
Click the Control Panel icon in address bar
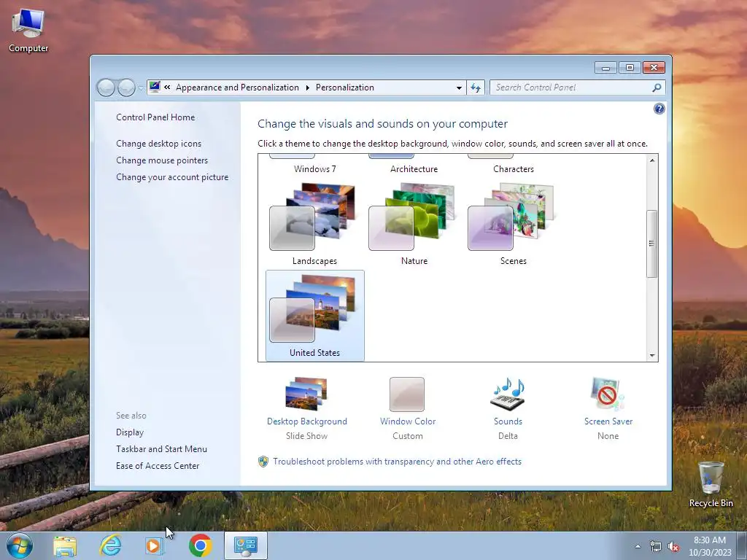click(155, 87)
